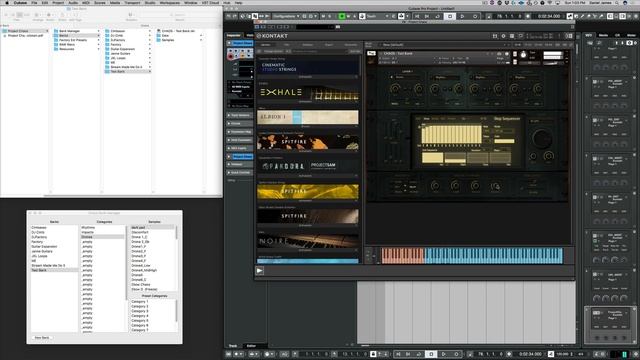This screenshot has height=360, width=640.
Task: Open the Transport menu
Action: 132,2
